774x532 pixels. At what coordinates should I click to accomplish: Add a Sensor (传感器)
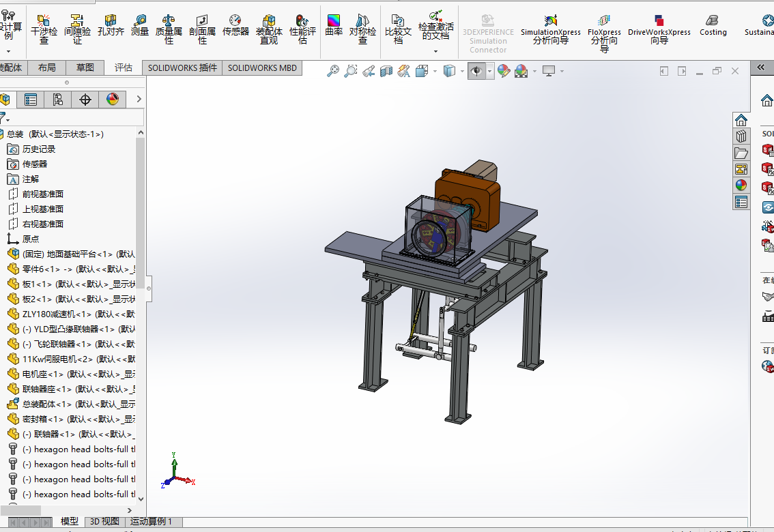[x=235, y=25]
